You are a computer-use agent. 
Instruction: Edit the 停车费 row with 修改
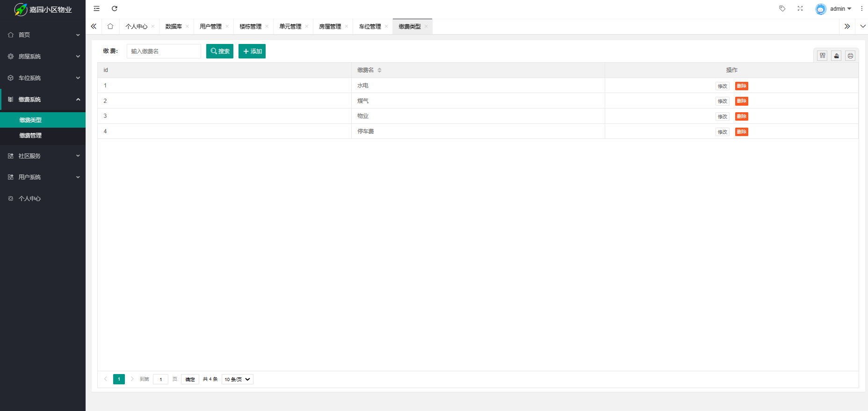723,132
